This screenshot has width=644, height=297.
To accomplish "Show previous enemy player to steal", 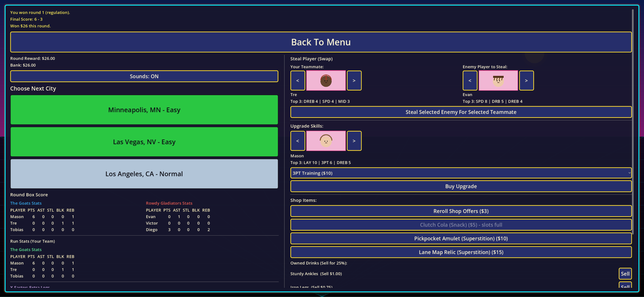I will tap(470, 81).
